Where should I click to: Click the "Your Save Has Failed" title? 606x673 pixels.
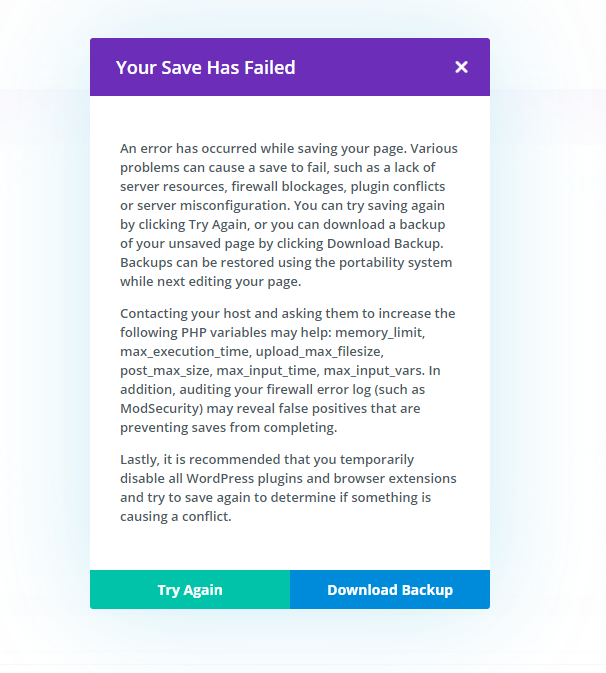click(x=205, y=68)
